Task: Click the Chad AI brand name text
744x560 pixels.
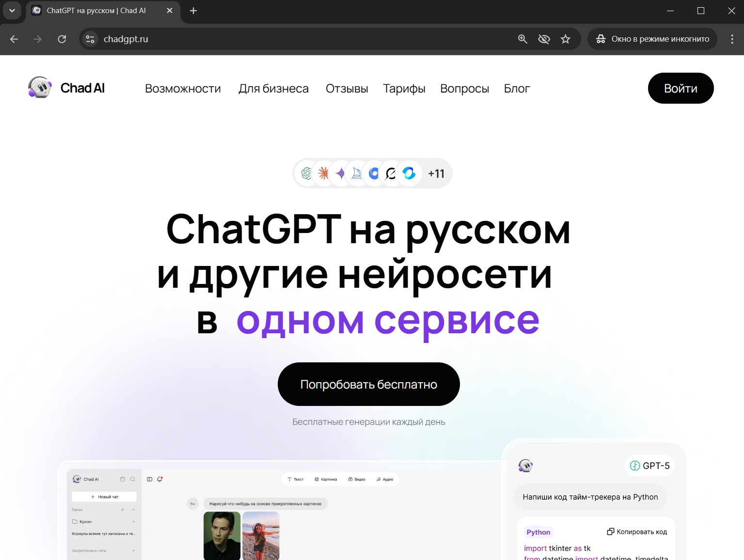Action: coord(82,88)
